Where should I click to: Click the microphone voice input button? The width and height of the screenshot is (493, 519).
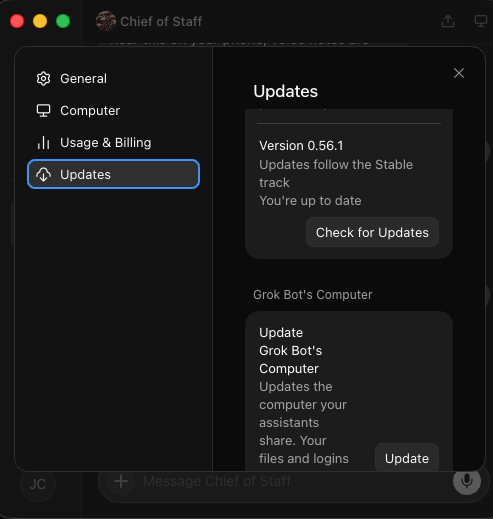(x=467, y=481)
